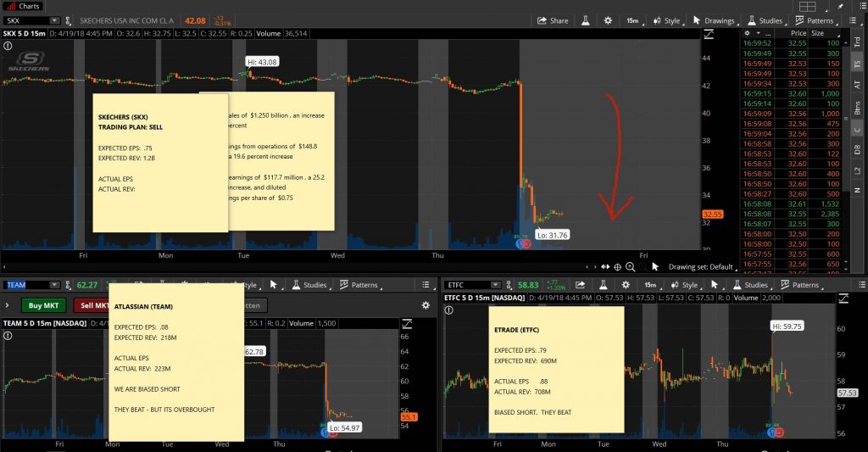Image resolution: width=868 pixels, height=452 pixels.
Task: Open the Share menu in SKX chart
Action: (x=553, y=20)
